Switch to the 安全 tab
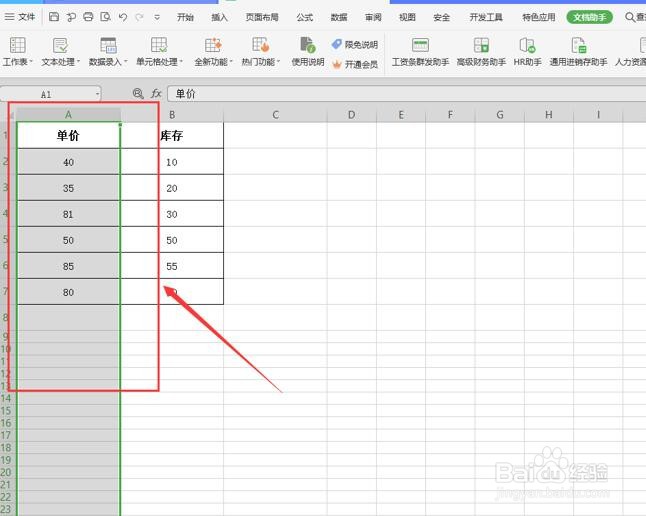This screenshot has height=516, width=646. [441, 17]
